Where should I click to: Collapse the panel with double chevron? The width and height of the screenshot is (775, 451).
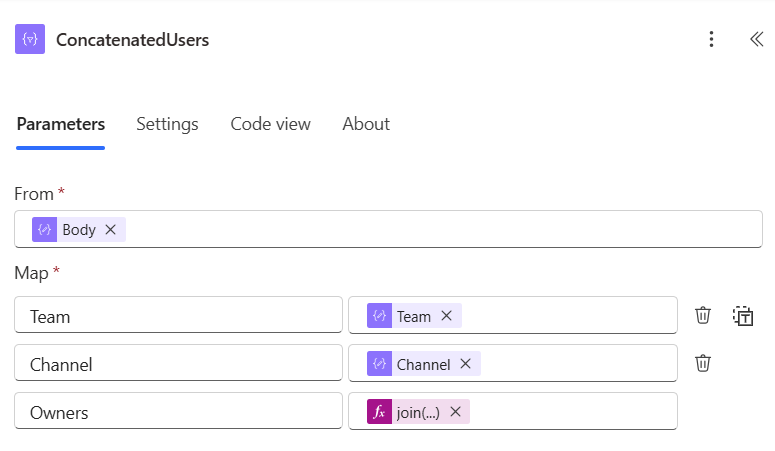coord(756,40)
